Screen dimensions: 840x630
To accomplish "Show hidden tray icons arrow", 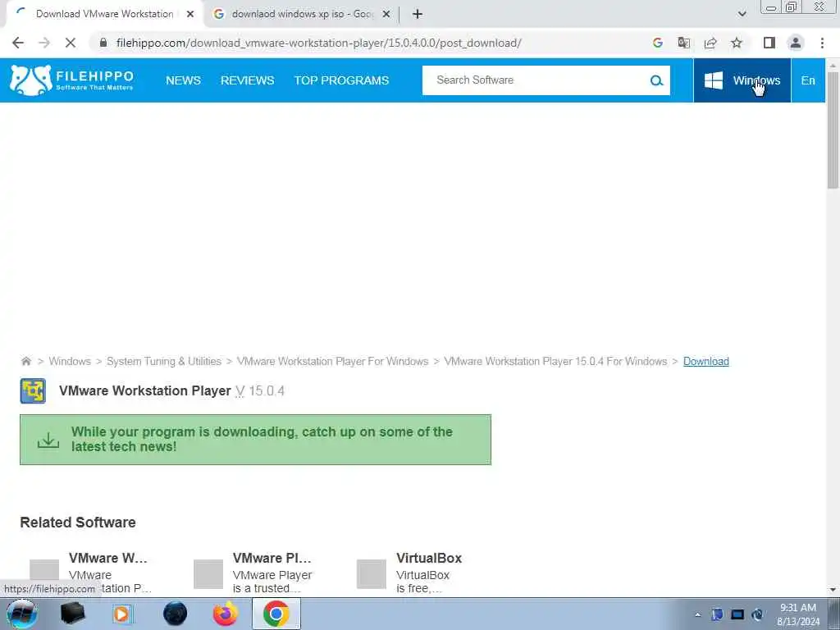I will click(697, 614).
